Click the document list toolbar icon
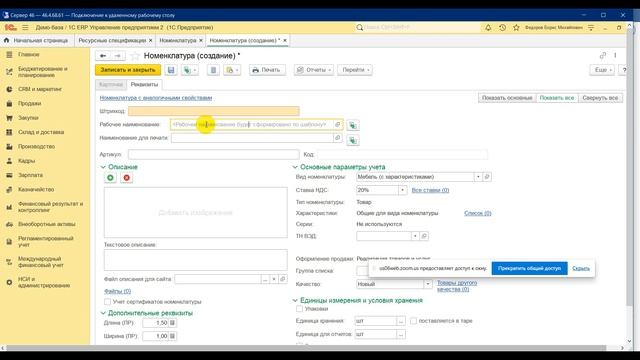 (213, 70)
